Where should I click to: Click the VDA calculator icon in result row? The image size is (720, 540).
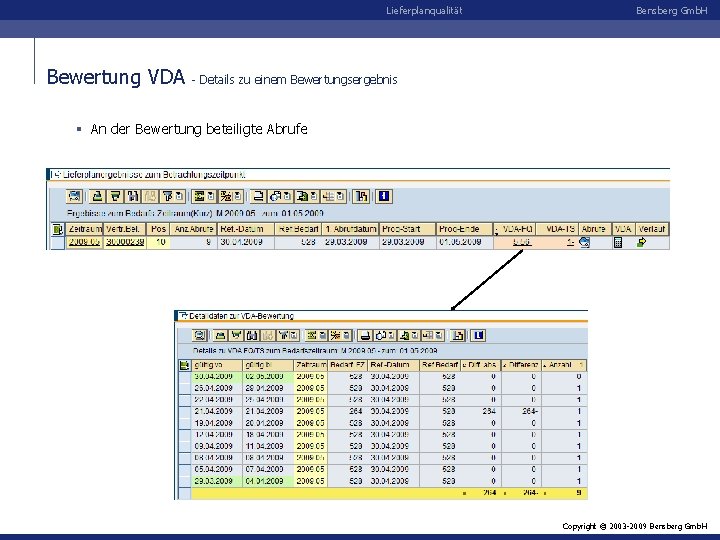tap(618, 242)
